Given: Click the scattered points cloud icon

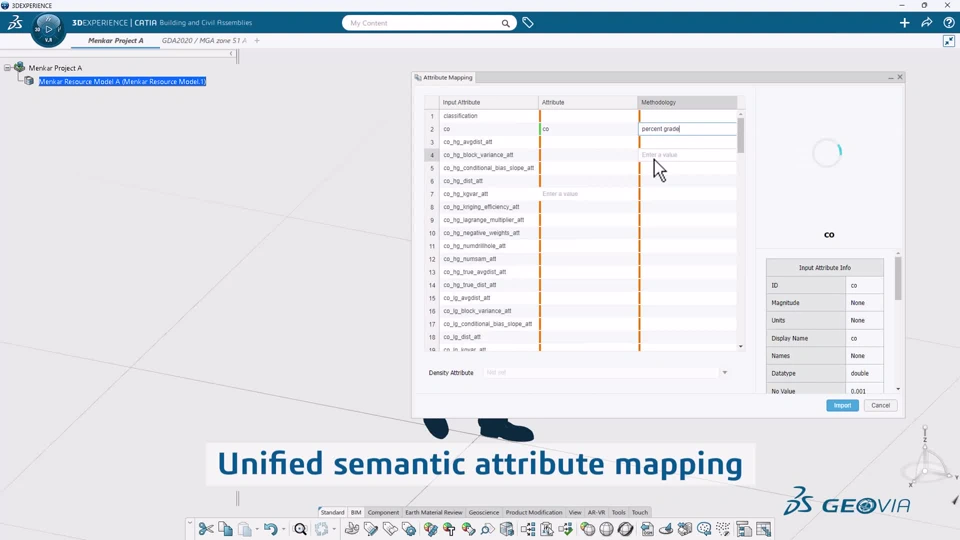Looking at the screenshot, I should (x=724, y=529).
